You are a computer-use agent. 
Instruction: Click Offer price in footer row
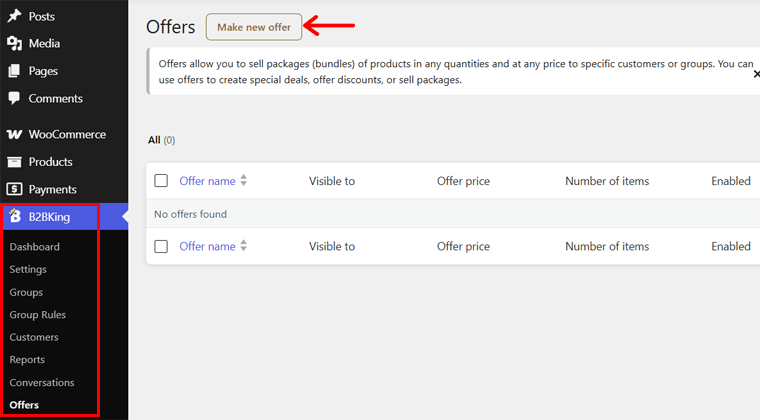[463, 246]
